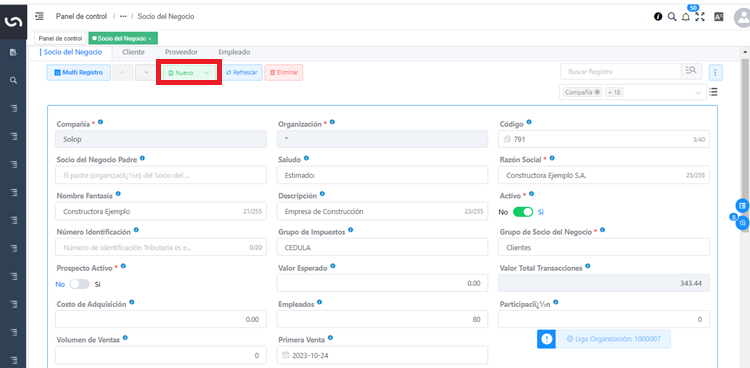This screenshot has width=750, height=368.
Task: Show info for the Empleados field
Action: [x=320, y=302]
